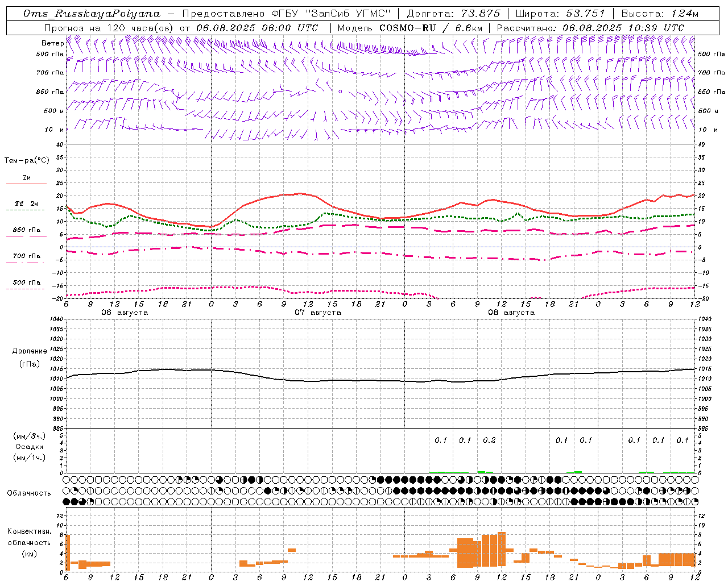Click the Осадки precipitation label
Image resolution: width=728 pixels, height=582 pixels.
[30, 447]
